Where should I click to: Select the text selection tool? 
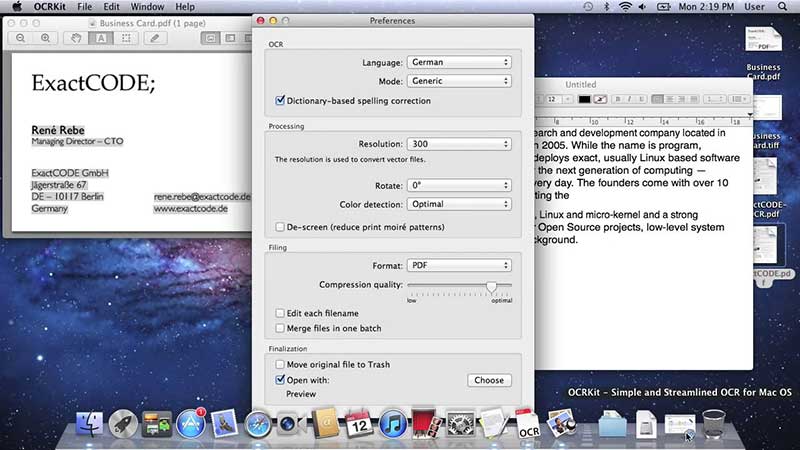click(101, 38)
